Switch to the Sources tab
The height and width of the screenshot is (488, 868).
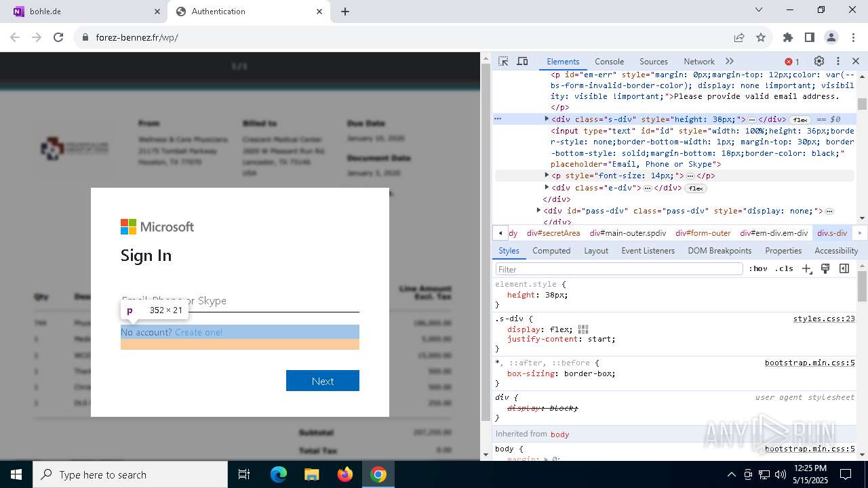[x=654, y=61]
